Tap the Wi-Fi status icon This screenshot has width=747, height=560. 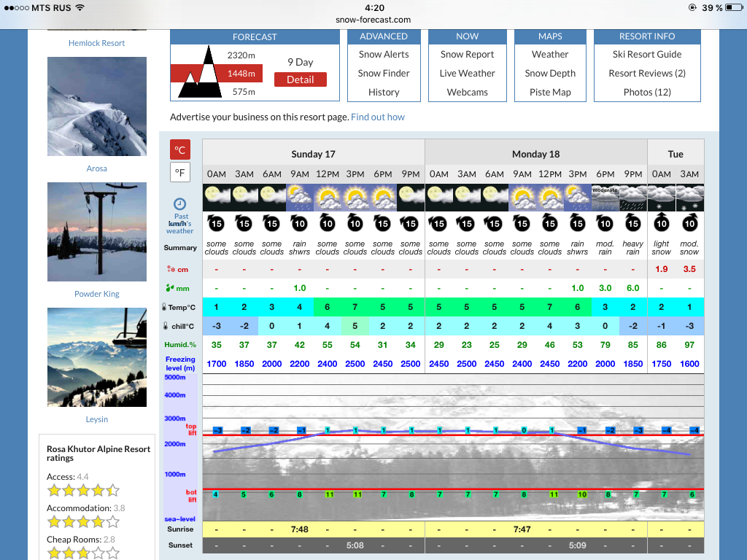80,7
